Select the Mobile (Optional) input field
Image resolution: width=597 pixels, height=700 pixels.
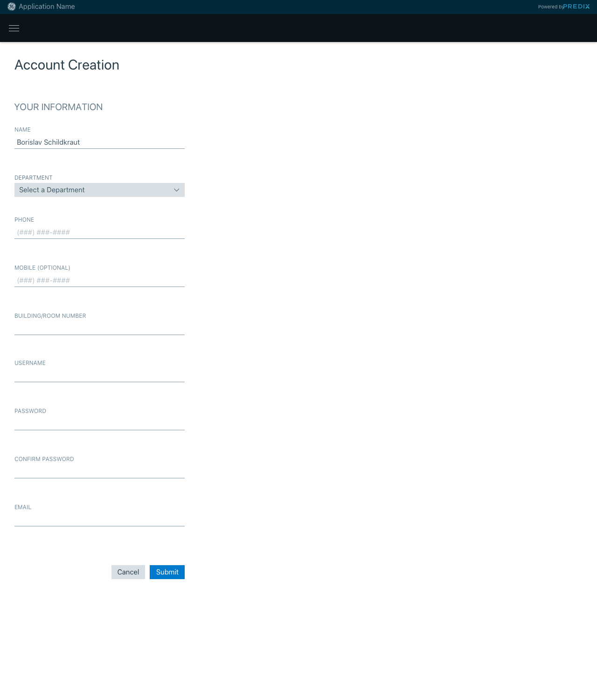(99, 280)
